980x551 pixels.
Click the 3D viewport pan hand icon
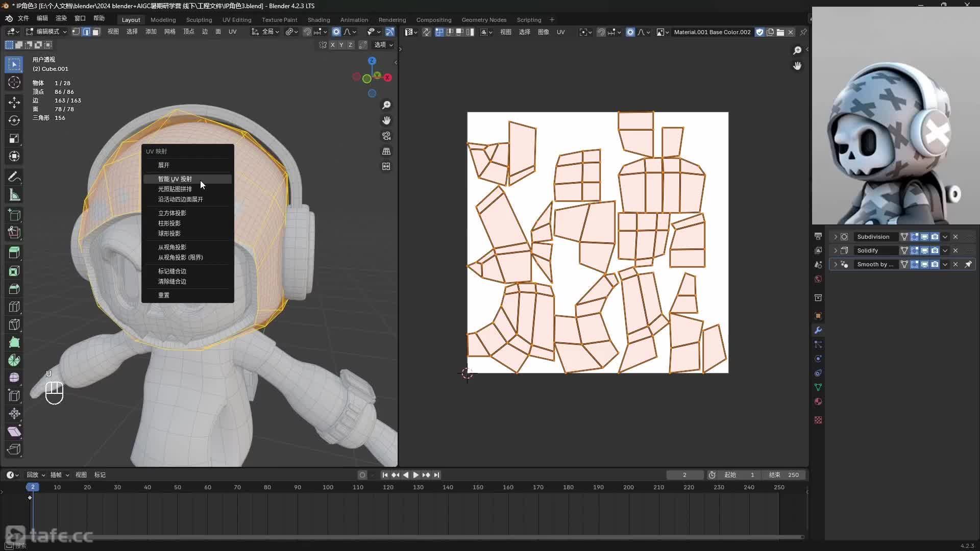386,120
